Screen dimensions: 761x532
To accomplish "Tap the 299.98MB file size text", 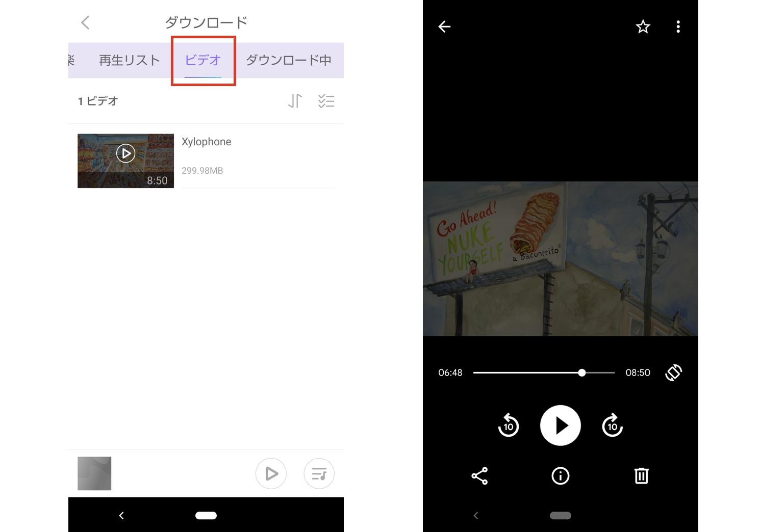I will [202, 171].
